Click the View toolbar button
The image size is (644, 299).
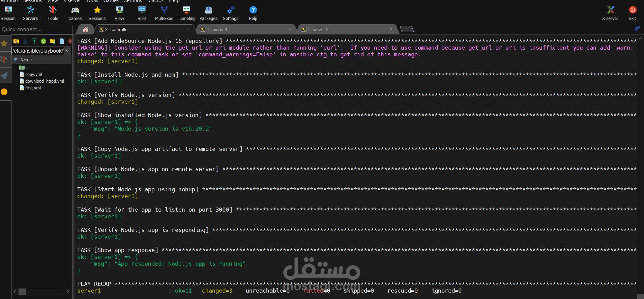coord(119,13)
